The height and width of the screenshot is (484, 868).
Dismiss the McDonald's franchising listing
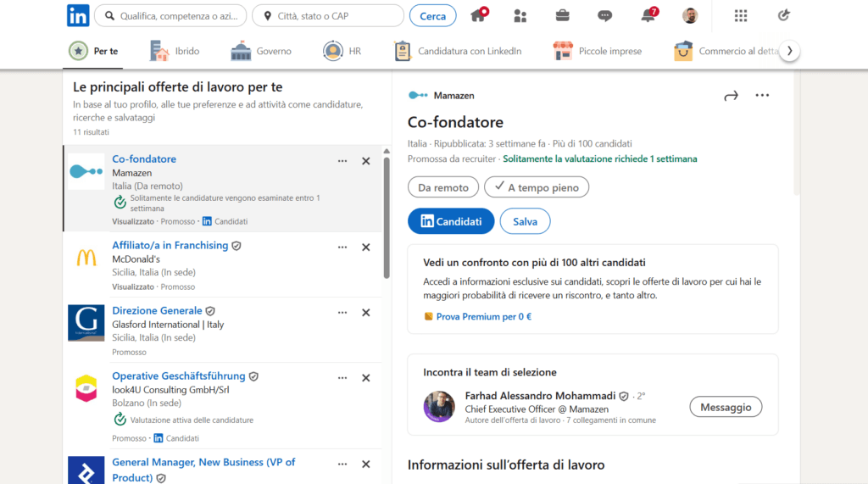pyautogui.click(x=366, y=248)
